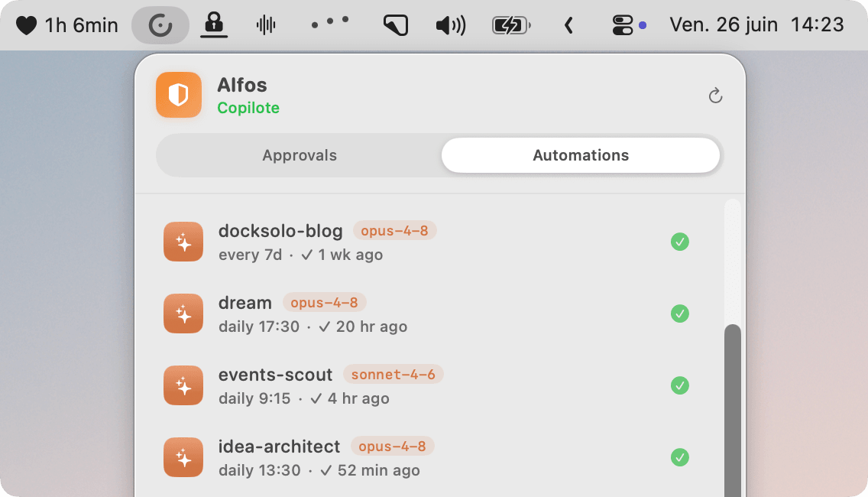The width and height of the screenshot is (868, 497).
Task: Click the green check status for events-scout
Action: pos(680,385)
